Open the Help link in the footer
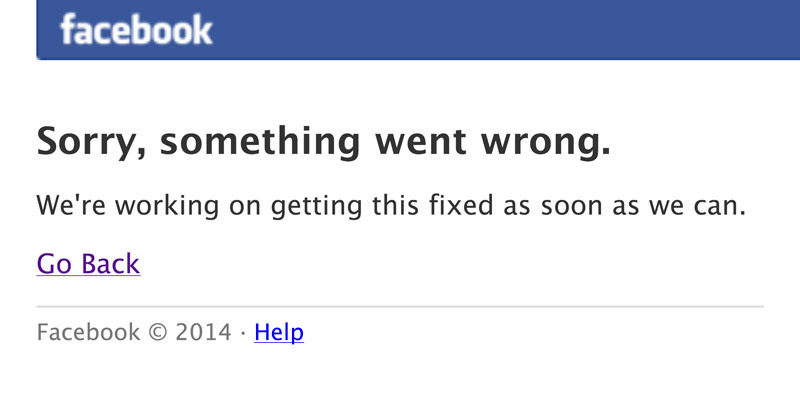 [279, 332]
